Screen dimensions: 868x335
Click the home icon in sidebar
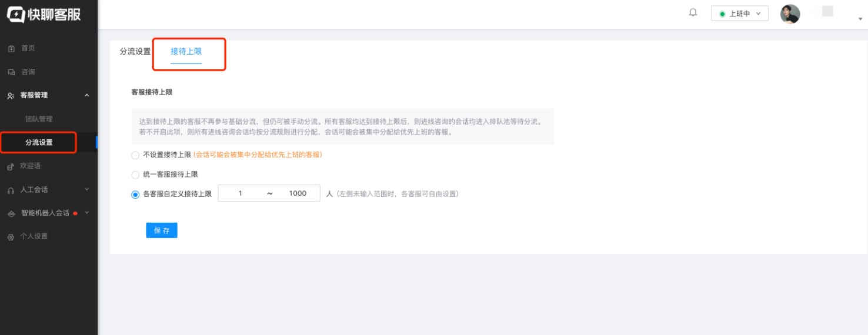coord(11,48)
